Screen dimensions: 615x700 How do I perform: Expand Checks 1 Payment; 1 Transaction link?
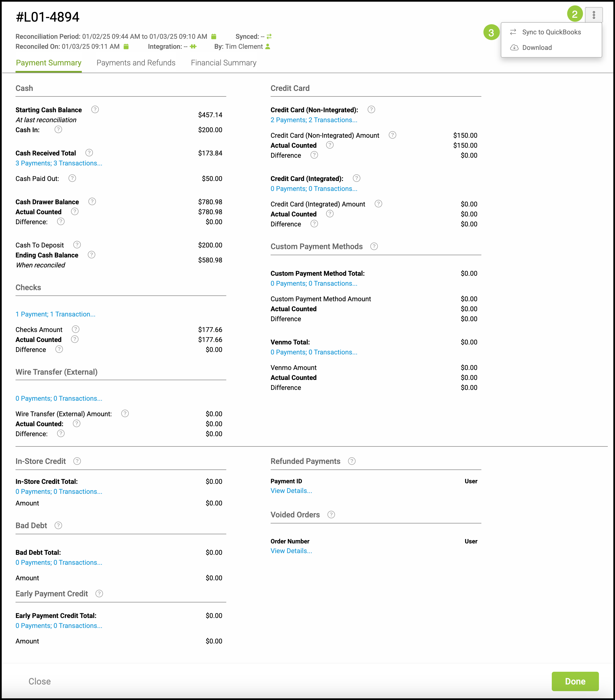55,314
